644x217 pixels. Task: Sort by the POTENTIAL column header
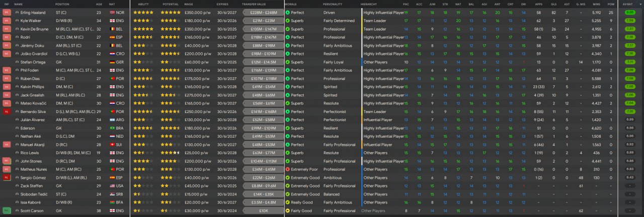(x=171, y=4)
